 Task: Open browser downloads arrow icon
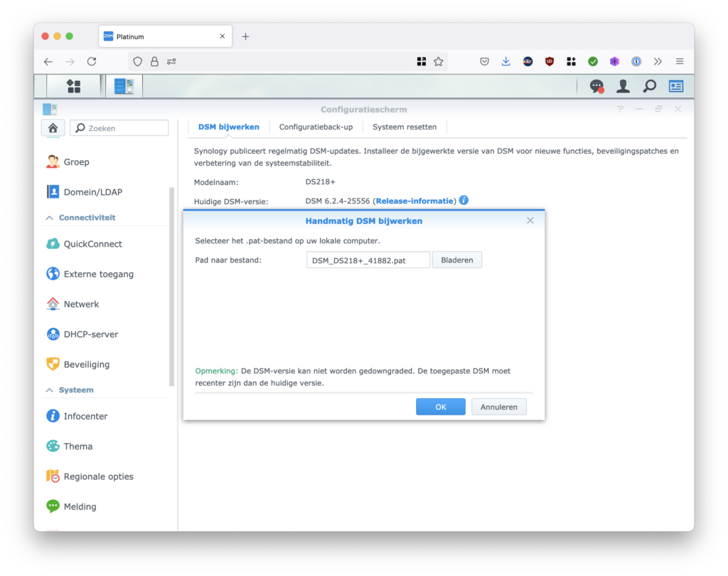pos(505,61)
